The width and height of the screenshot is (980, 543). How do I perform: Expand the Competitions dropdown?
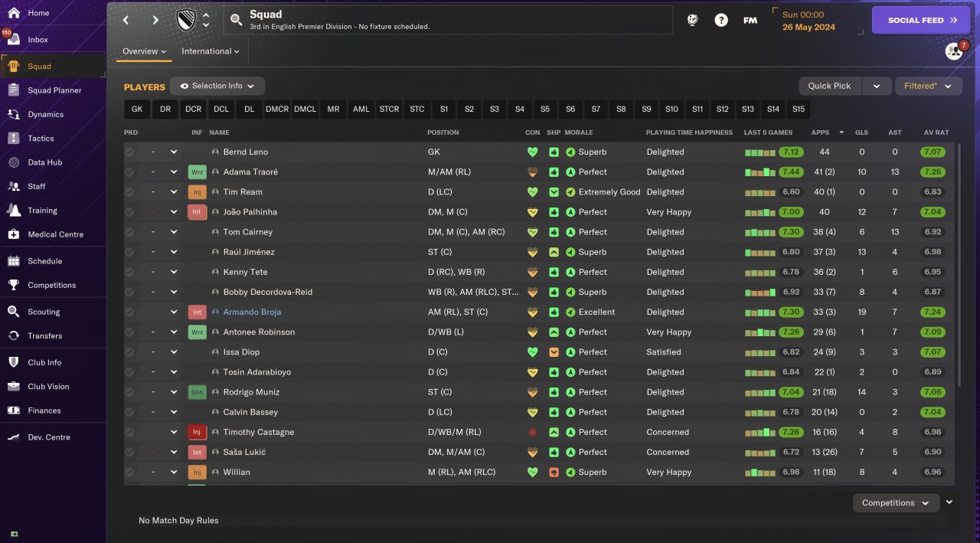(x=895, y=503)
